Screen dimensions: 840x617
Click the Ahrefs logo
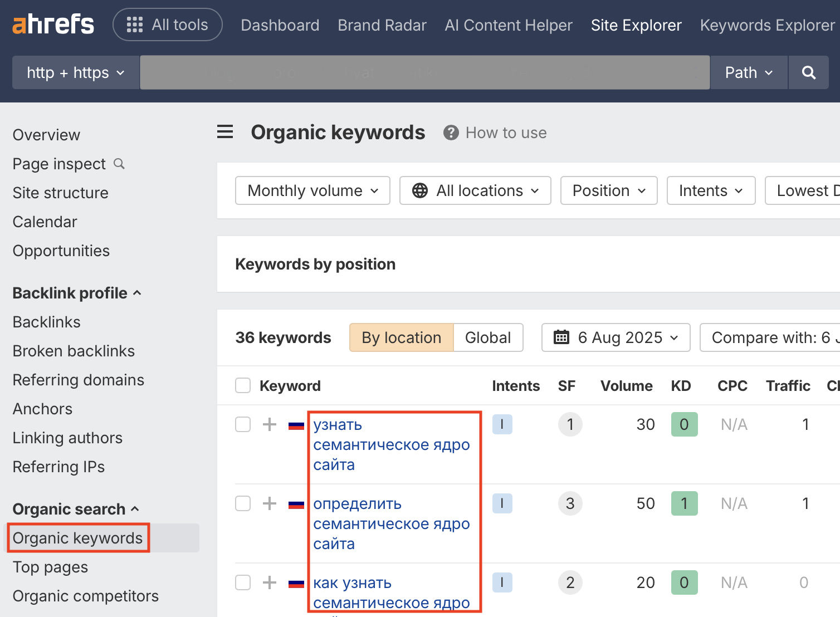(x=53, y=25)
